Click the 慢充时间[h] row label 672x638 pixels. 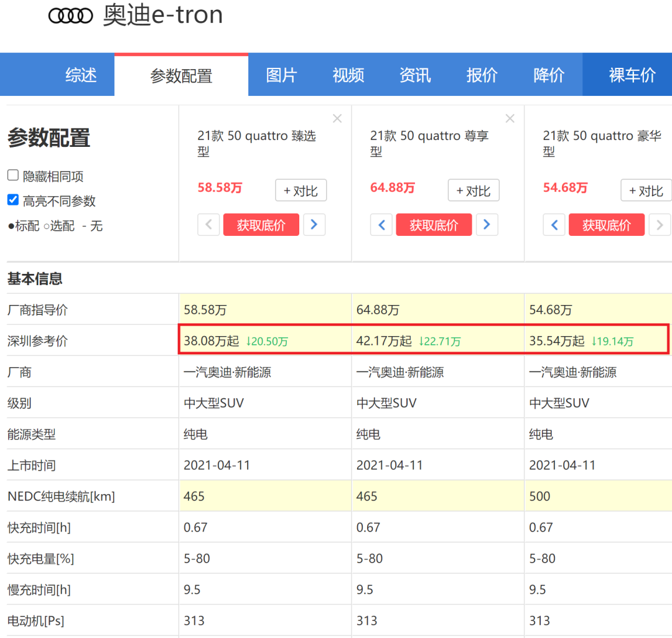tap(39, 589)
